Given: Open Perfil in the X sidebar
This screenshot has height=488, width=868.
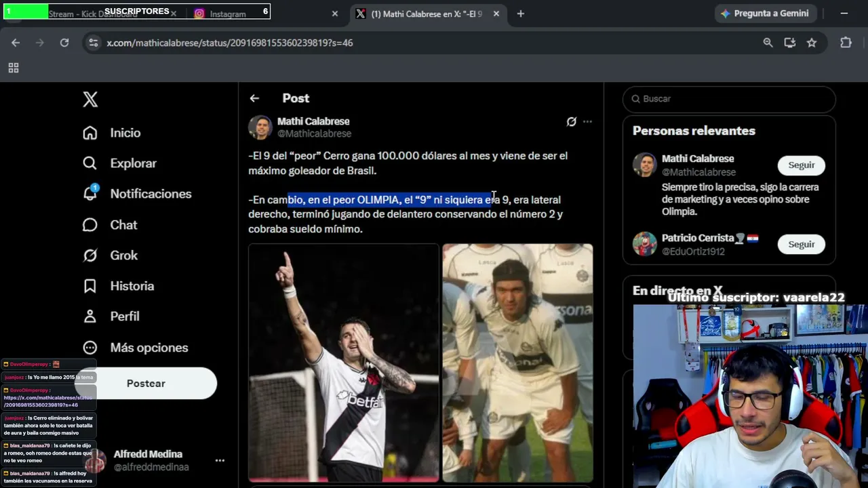Looking at the screenshot, I should pyautogui.click(x=111, y=317).
